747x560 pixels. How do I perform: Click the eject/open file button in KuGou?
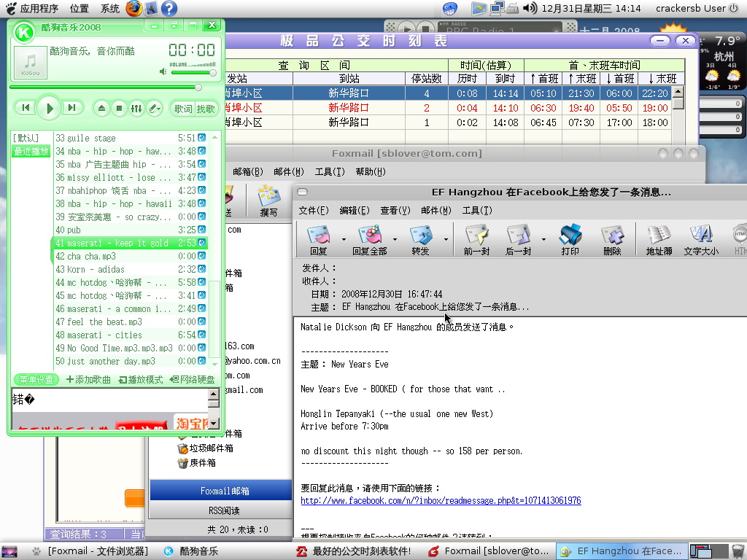pos(101,109)
